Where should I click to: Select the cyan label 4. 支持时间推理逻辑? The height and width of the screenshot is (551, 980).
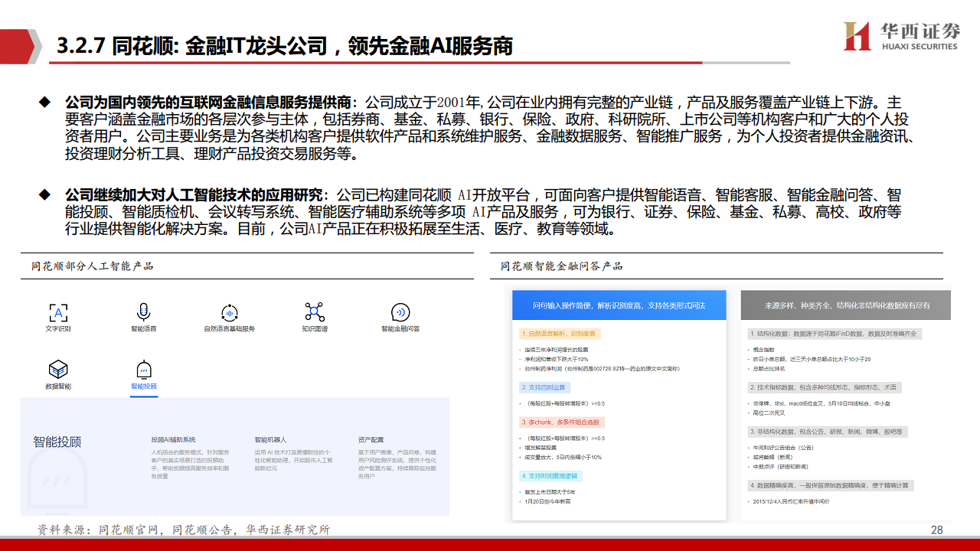click(550, 475)
